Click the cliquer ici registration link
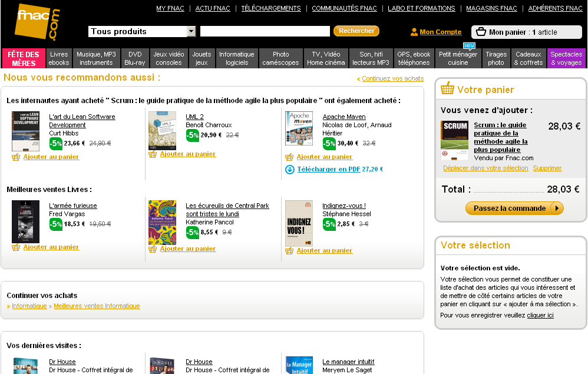588x374 pixels. [x=540, y=316]
